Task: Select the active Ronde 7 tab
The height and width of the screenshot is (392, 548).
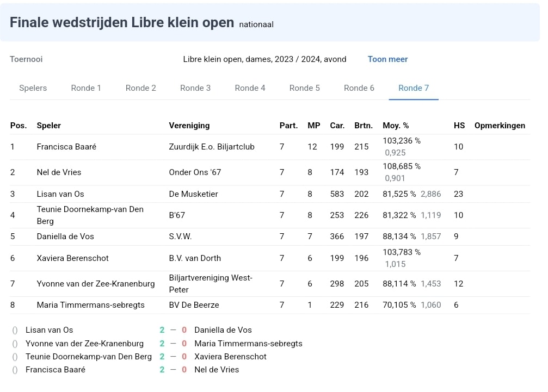Action: coord(414,88)
